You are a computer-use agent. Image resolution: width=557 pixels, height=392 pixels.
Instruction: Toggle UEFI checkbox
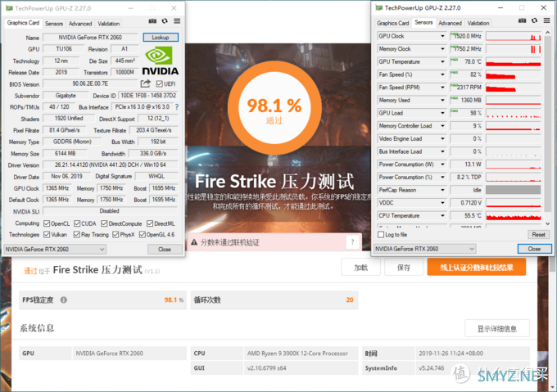point(160,83)
